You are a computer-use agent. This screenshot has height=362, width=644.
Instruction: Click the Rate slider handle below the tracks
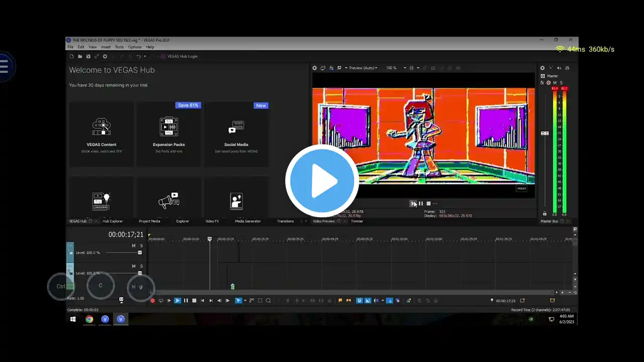coord(121,300)
